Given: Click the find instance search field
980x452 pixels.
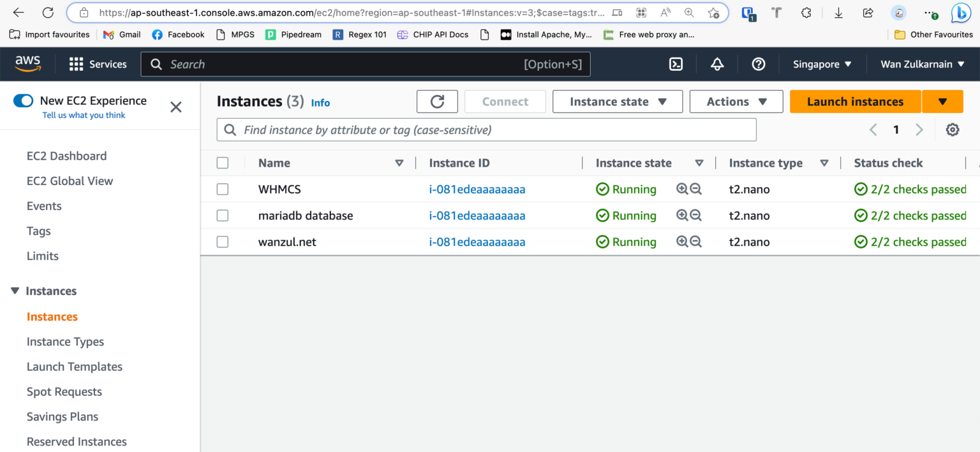Looking at the screenshot, I should 486,129.
